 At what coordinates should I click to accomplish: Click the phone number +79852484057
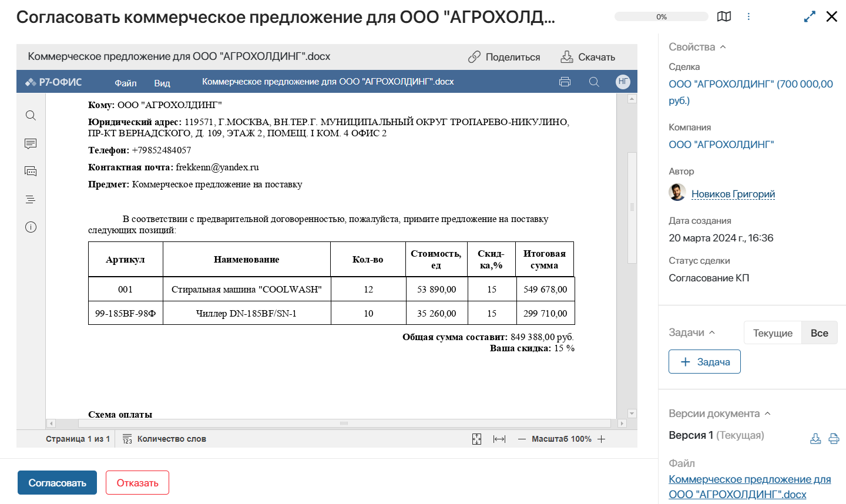(162, 150)
